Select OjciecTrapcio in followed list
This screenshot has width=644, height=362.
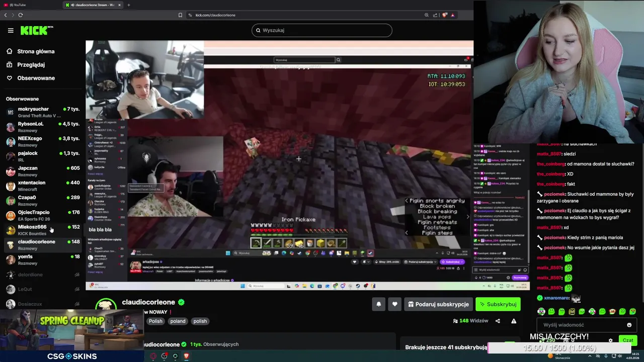point(43,215)
